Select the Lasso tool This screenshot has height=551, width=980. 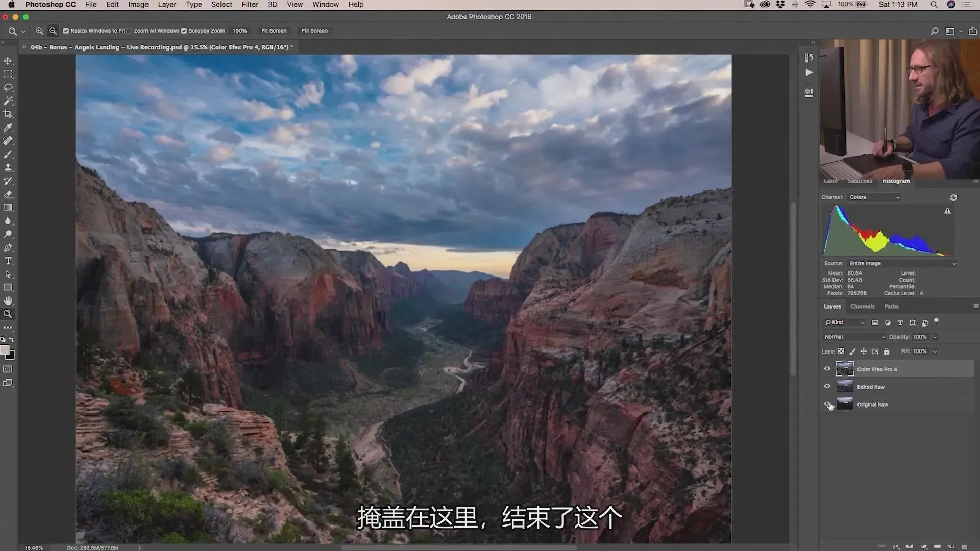tap(8, 87)
